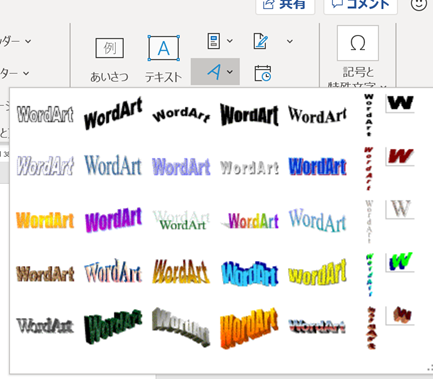Click the signature line icon
The width and height of the screenshot is (433, 379).
261,41
